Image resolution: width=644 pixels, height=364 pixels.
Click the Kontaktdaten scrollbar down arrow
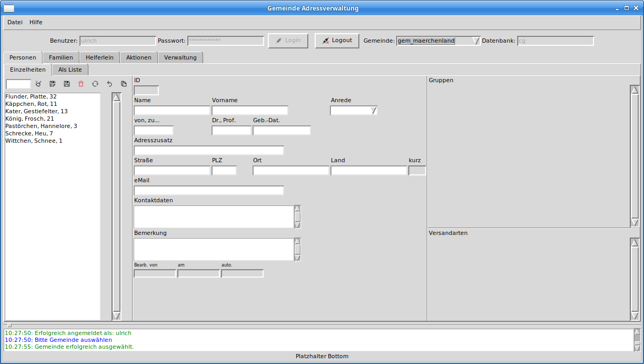tap(297, 225)
